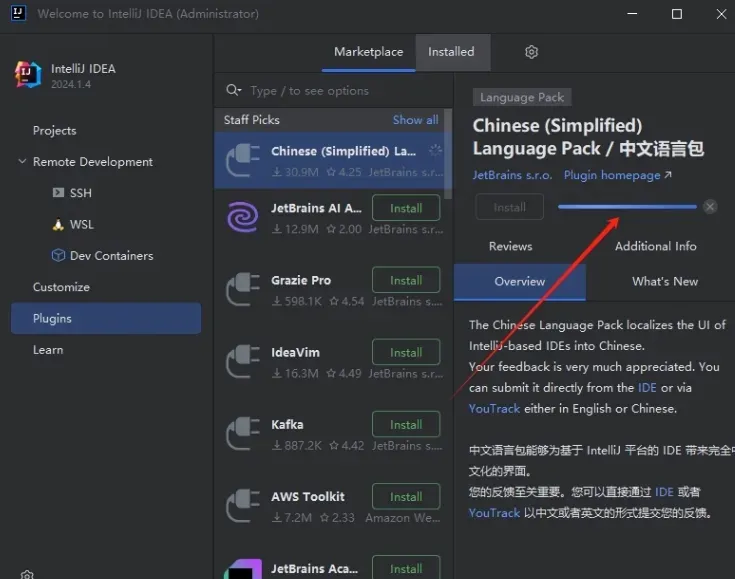Click the Kafka plugin icon

pos(243,434)
